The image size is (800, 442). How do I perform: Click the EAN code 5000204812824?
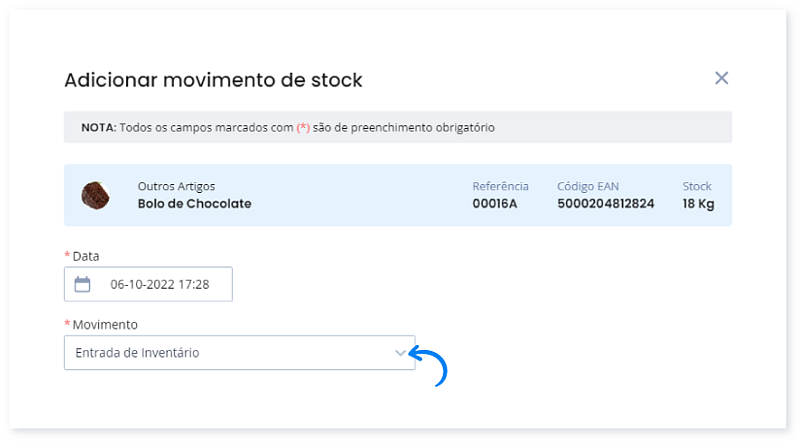click(606, 204)
